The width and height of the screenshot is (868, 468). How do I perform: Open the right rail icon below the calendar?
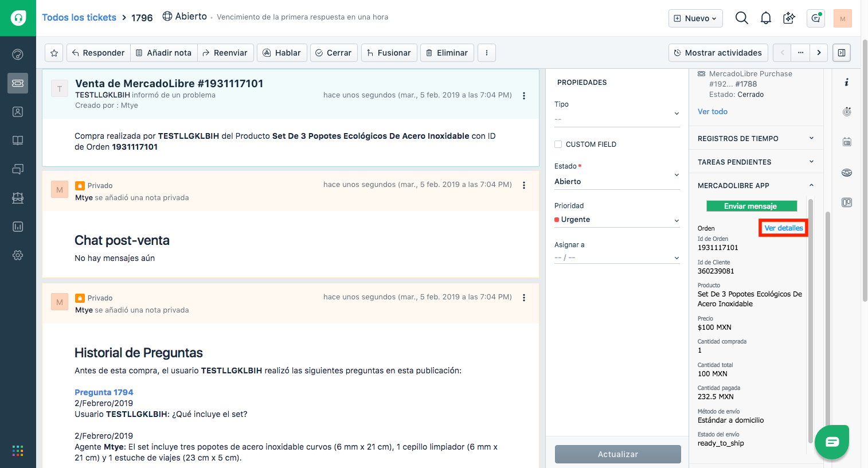pos(847,172)
